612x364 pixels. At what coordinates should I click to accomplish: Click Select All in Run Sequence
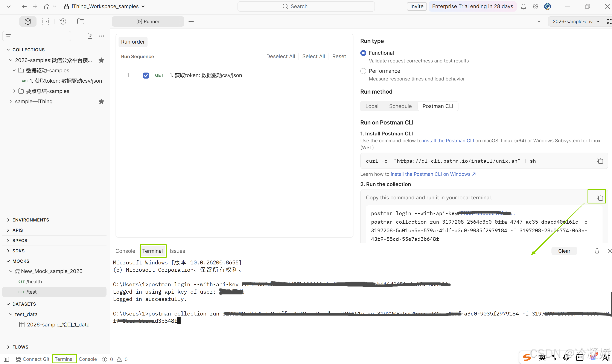[313, 56]
